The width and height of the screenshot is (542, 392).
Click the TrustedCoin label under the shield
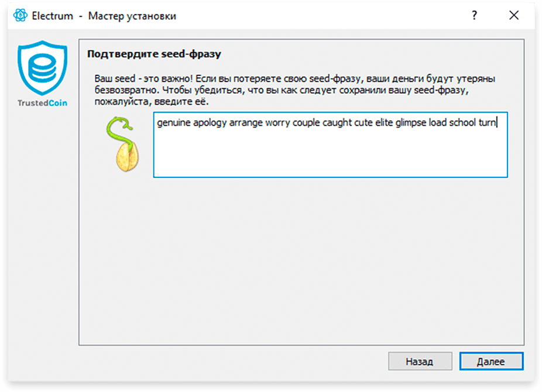pos(42,103)
